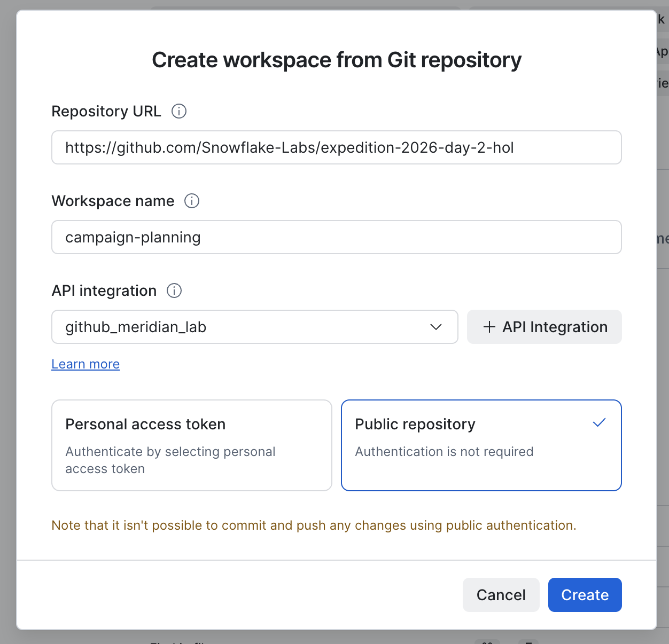The image size is (669, 644).
Task: Focus the Repository URL input field
Action: click(x=337, y=147)
